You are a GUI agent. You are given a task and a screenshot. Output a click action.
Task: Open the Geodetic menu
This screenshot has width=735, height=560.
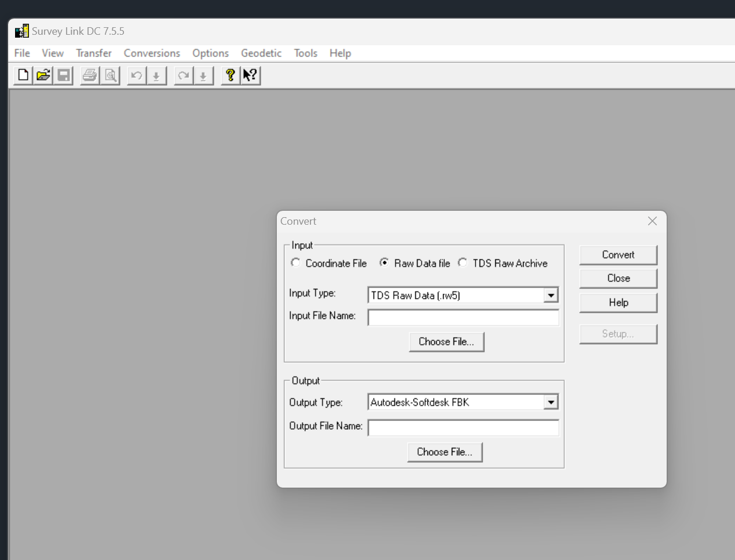(x=261, y=53)
